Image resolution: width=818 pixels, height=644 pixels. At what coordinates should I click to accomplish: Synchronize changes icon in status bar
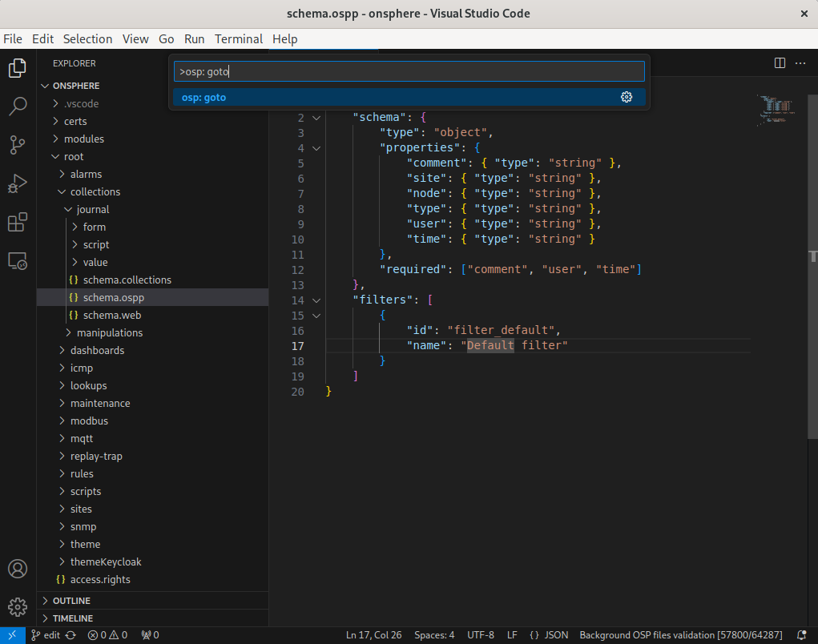[x=71, y=635]
